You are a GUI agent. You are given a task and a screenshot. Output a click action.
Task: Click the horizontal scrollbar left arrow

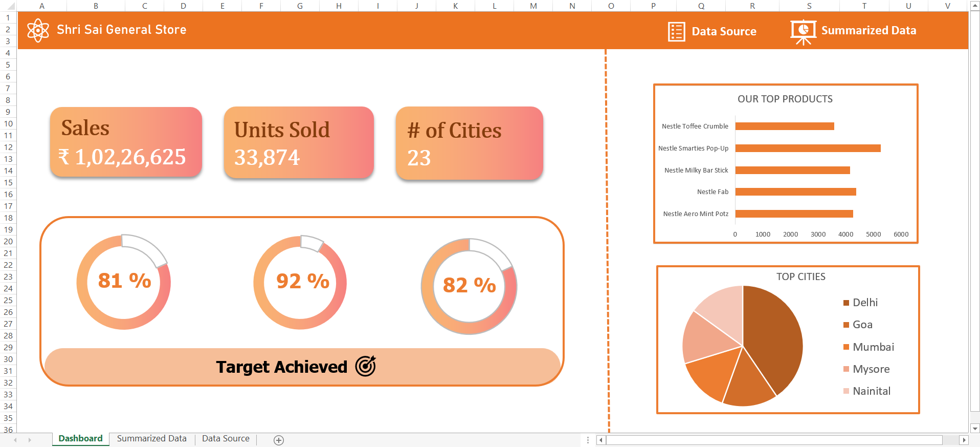point(602,440)
